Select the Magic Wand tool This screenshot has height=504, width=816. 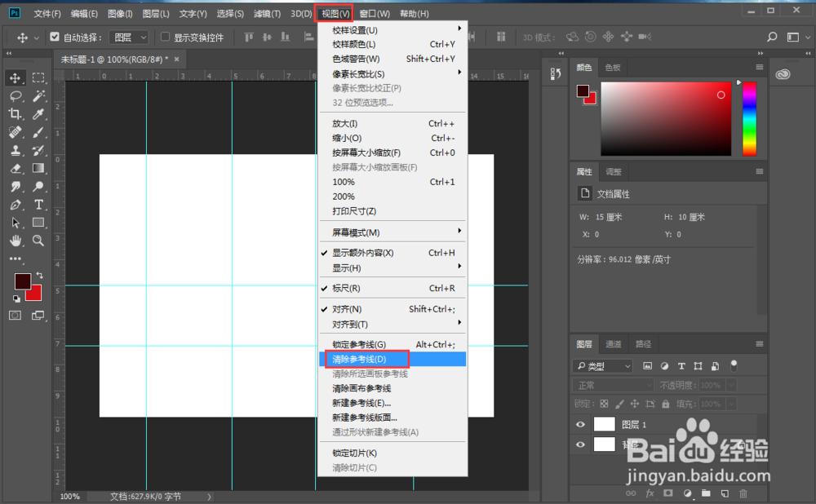(38, 96)
